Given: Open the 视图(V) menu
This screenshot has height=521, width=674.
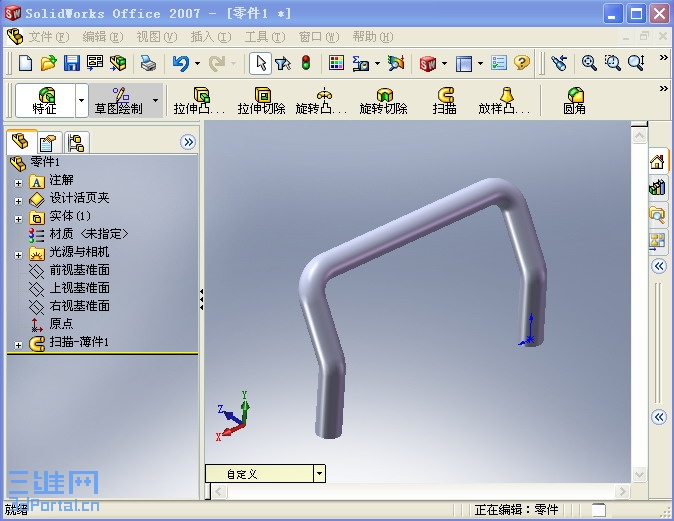Looking at the screenshot, I should (x=156, y=37).
